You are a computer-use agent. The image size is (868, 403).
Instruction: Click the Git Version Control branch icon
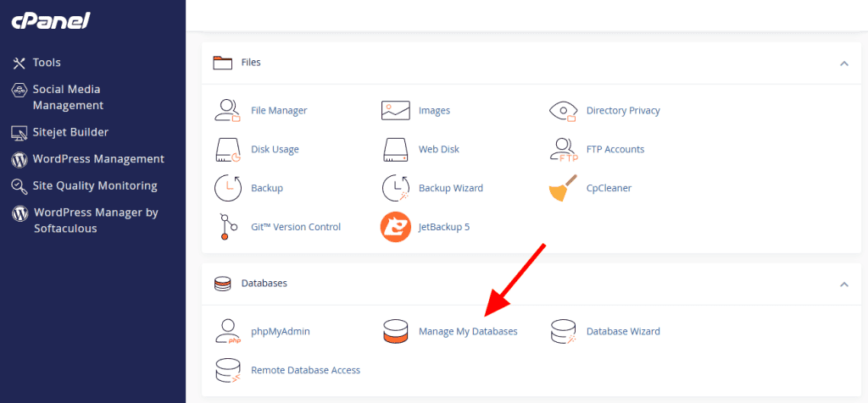point(227,227)
